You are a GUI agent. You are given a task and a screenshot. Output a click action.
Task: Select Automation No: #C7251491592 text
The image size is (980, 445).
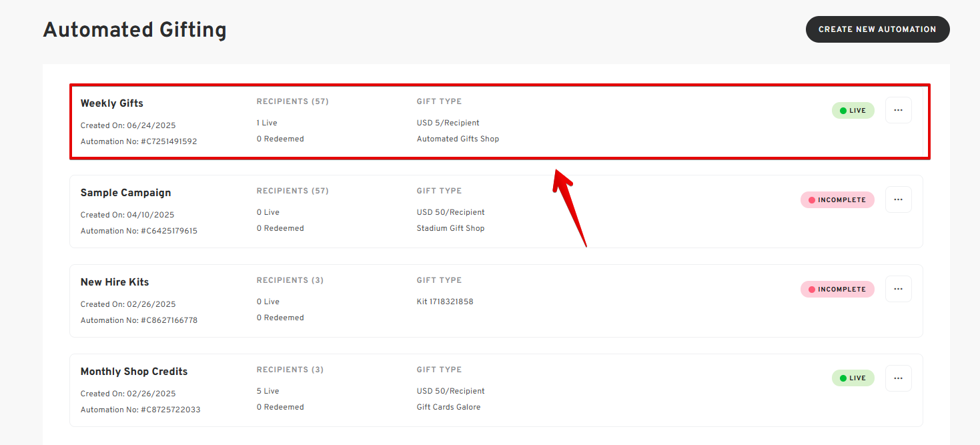[x=139, y=141]
